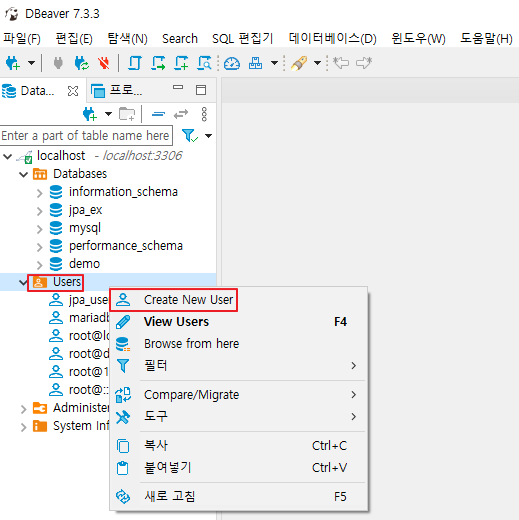Expand the System Info folder
Image resolution: width=519 pixels, height=520 pixels.
pos(23,426)
